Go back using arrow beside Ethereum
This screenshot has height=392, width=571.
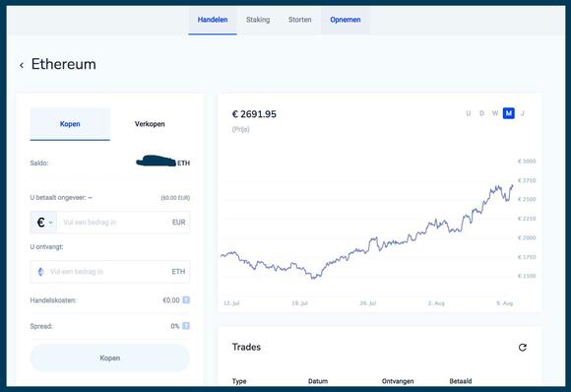tap(22, 65)
